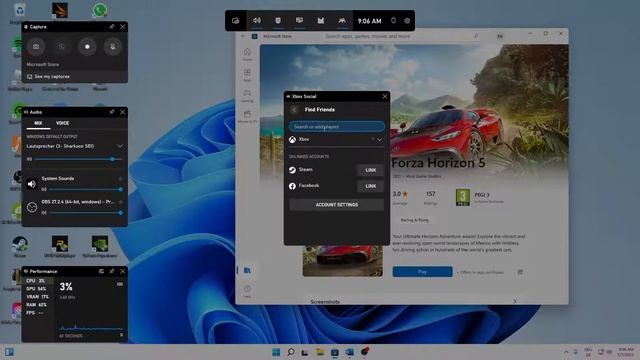Link the Steam account
This screenshot has height=360, width=640.
[x=371, y=170]
